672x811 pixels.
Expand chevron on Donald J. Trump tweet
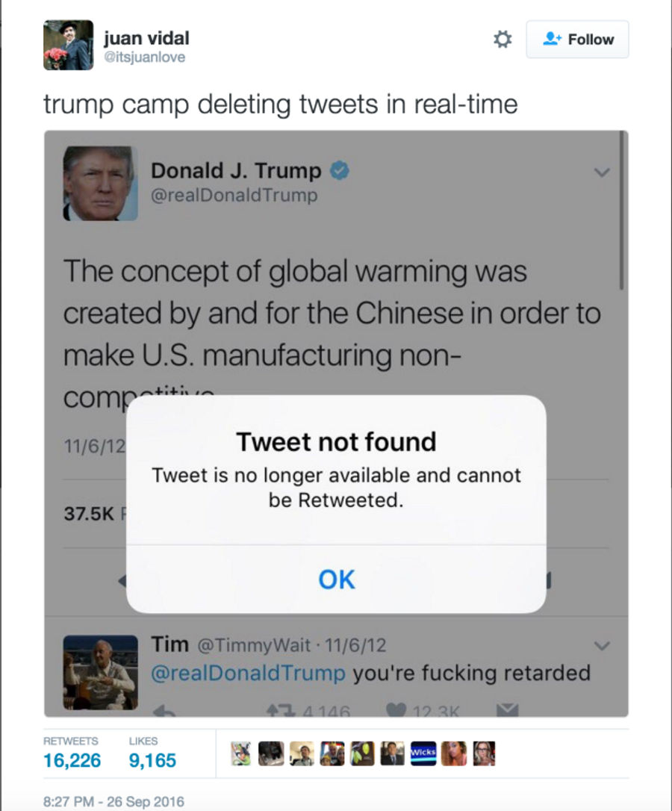(x=602, y=173)
